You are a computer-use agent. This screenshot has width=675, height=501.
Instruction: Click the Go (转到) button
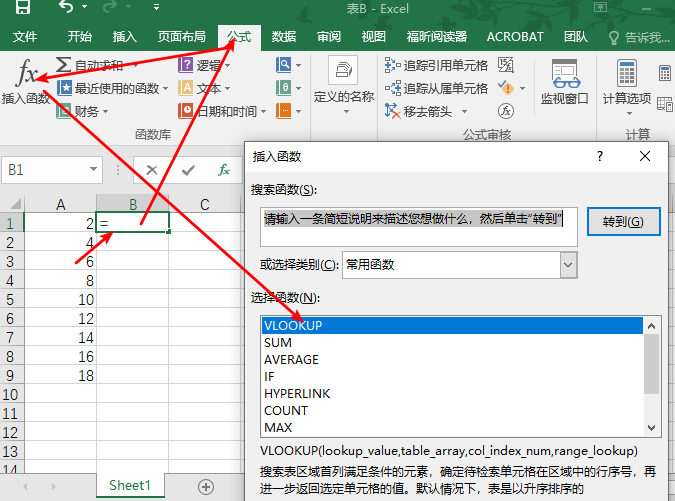click(x=623, y=222)
